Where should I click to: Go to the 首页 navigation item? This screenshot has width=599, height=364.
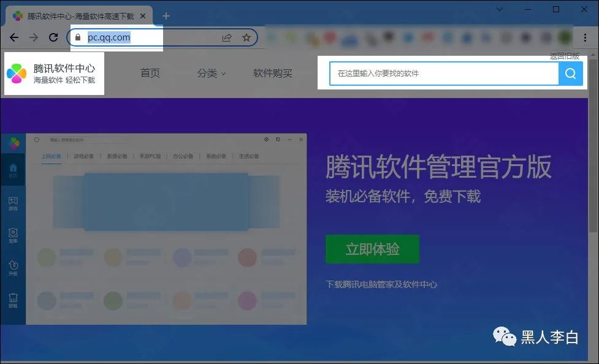coord(150,73)
